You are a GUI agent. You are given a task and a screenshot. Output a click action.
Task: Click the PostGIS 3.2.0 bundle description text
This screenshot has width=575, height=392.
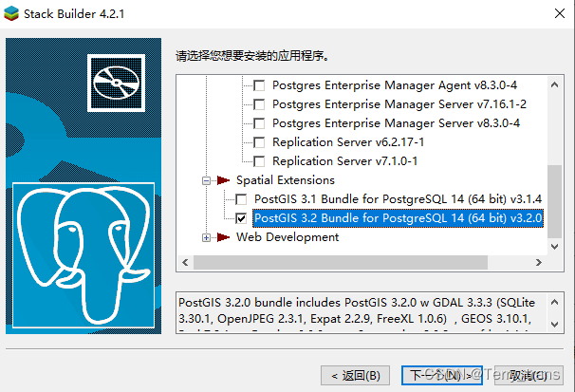point(357,311)
